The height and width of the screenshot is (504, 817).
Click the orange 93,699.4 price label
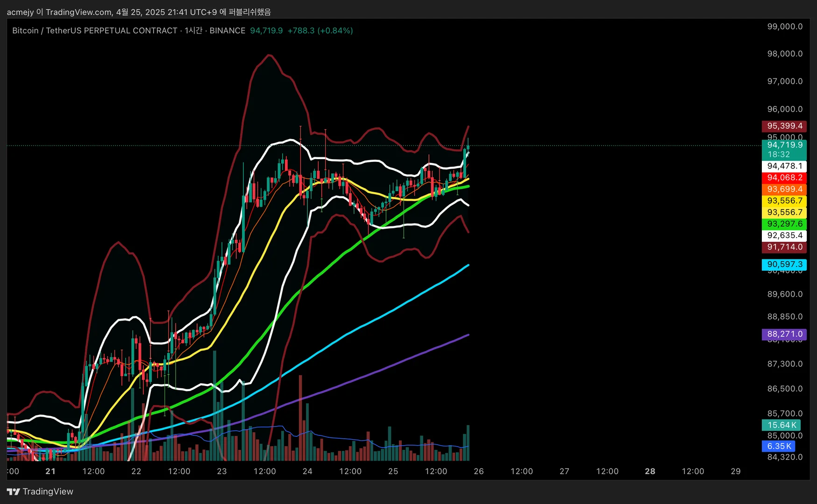point(784,189)
